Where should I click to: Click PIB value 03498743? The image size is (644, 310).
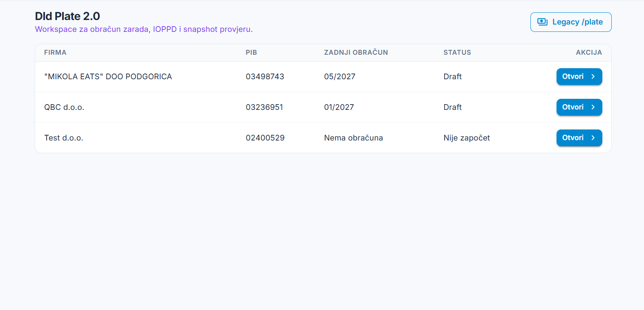(x=265, y=77)
